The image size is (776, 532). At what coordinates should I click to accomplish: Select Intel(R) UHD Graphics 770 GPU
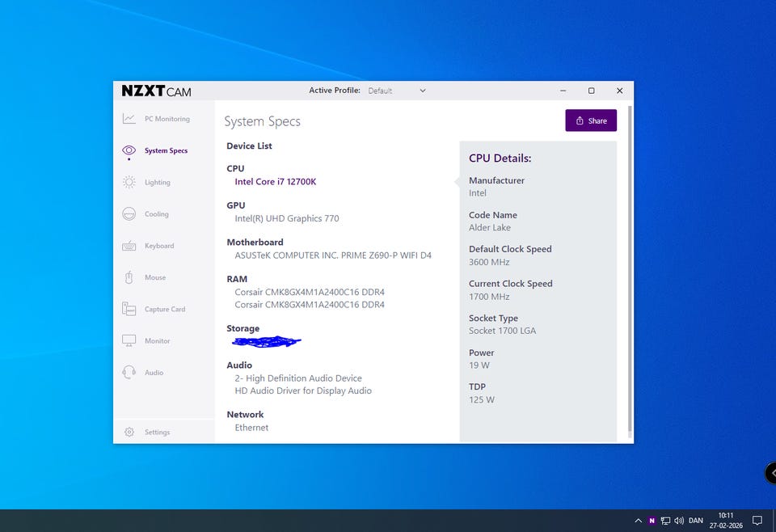click(286, 218)
